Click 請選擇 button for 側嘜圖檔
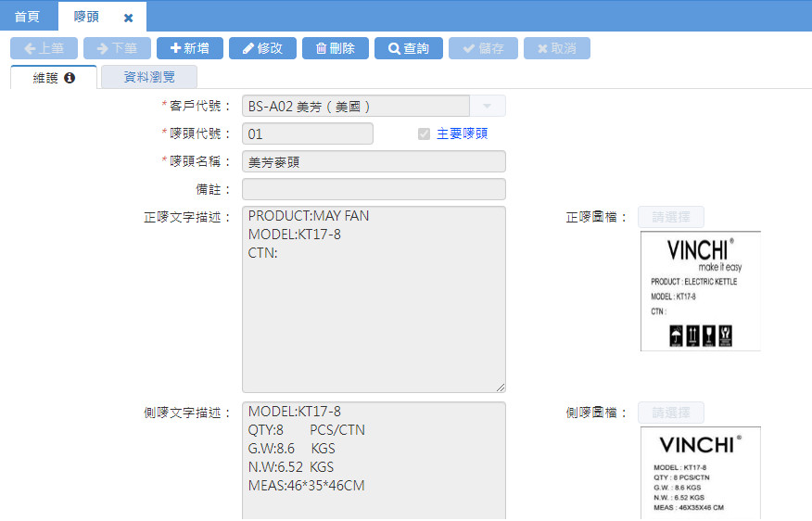 (x=670, y=413)
